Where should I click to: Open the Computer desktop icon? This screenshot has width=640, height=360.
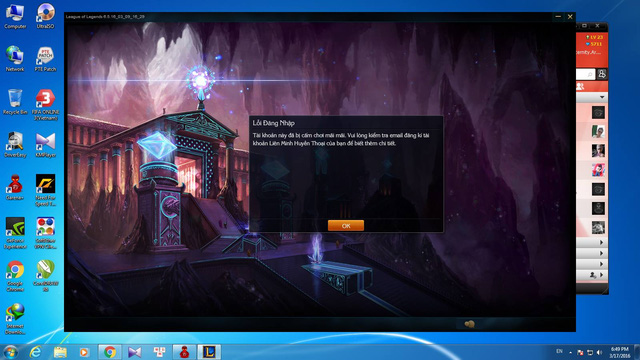15,16
